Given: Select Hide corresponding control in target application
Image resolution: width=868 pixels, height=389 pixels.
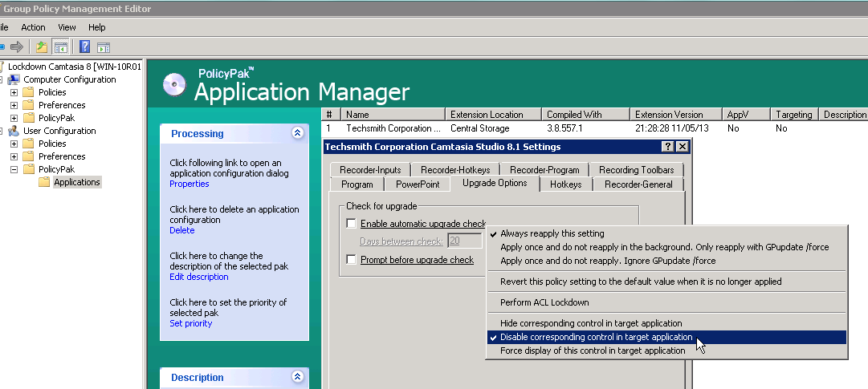Looking at the screenshot, I should [666, 323].
